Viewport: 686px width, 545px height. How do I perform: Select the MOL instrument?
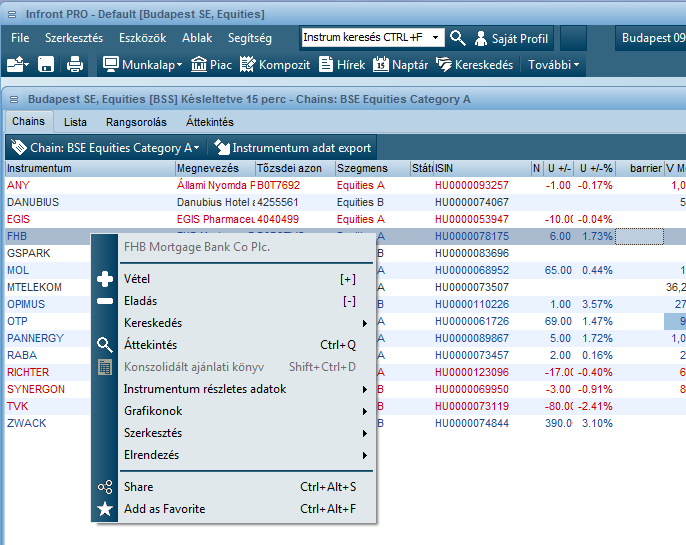click(x=18, y=270)
